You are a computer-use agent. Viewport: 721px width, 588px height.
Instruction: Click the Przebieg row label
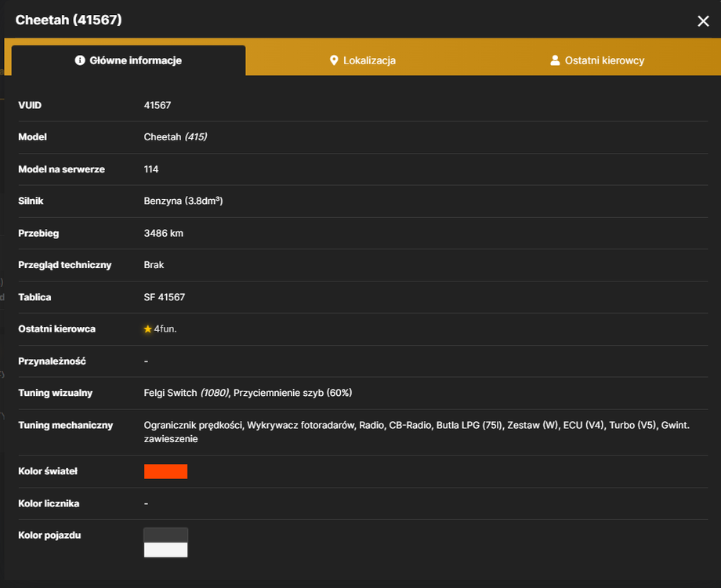pyautogui.click(x=38, y=234)
